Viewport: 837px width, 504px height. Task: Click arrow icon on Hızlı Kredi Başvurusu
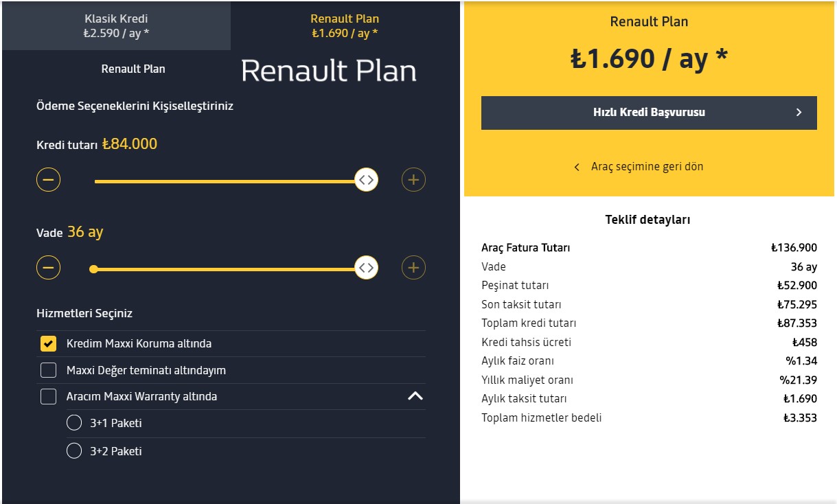click(799, 113)
